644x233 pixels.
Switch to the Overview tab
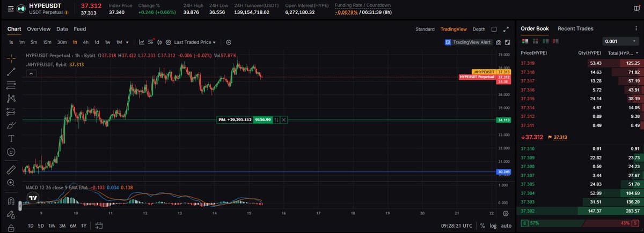[x=39, y=29]
